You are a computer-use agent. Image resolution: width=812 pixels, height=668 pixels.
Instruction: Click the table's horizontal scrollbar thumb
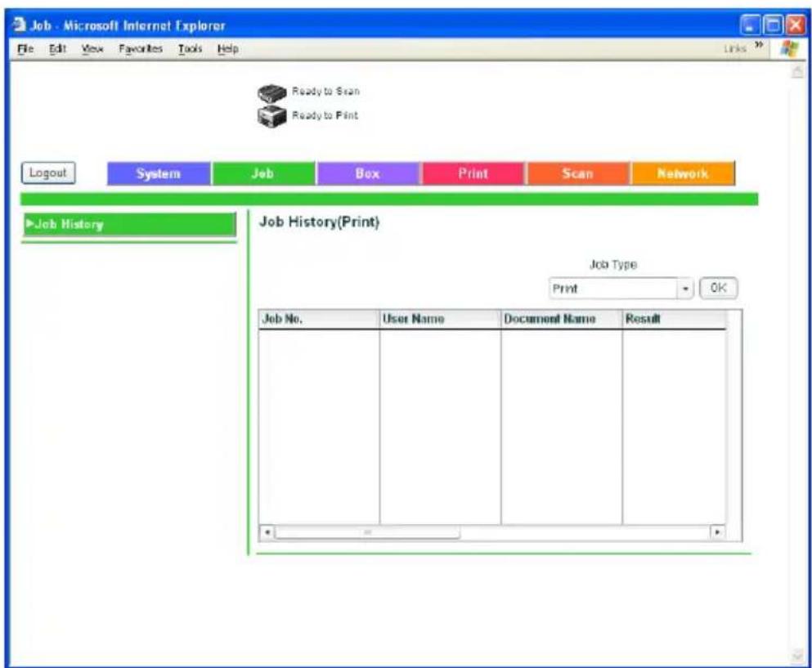[367, 531]
